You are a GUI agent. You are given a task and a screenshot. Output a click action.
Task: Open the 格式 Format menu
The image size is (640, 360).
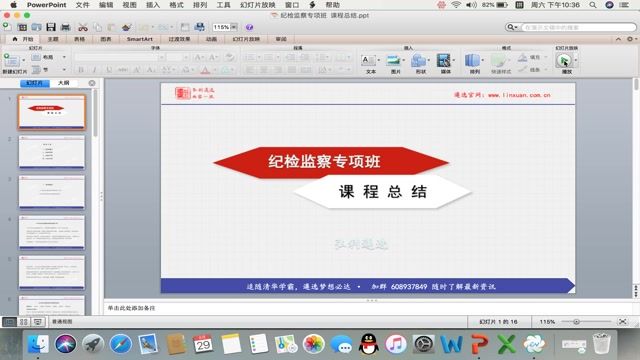point(176,5)
